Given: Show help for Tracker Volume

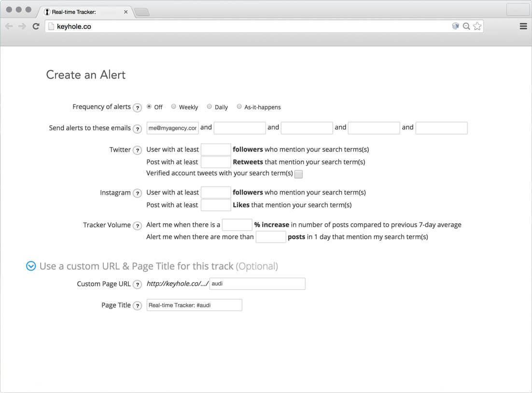Looking at the screenshot, I should click(x=137, y=225).
